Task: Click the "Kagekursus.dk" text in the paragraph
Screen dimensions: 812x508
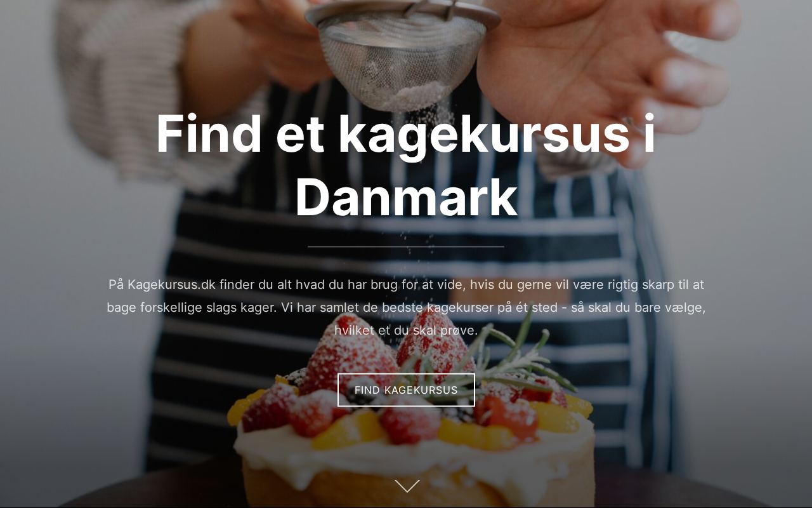Action: coord(172,284)
